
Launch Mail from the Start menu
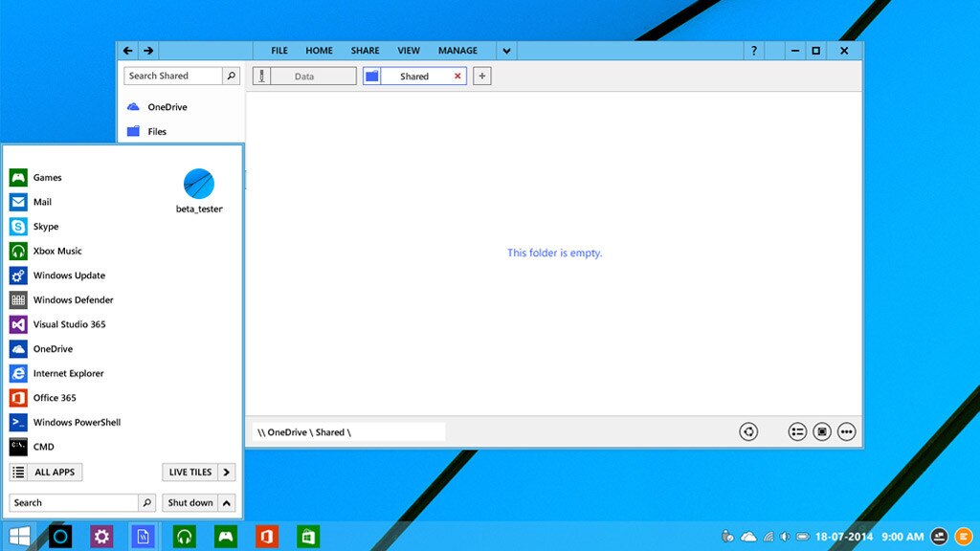pos(31,202)
